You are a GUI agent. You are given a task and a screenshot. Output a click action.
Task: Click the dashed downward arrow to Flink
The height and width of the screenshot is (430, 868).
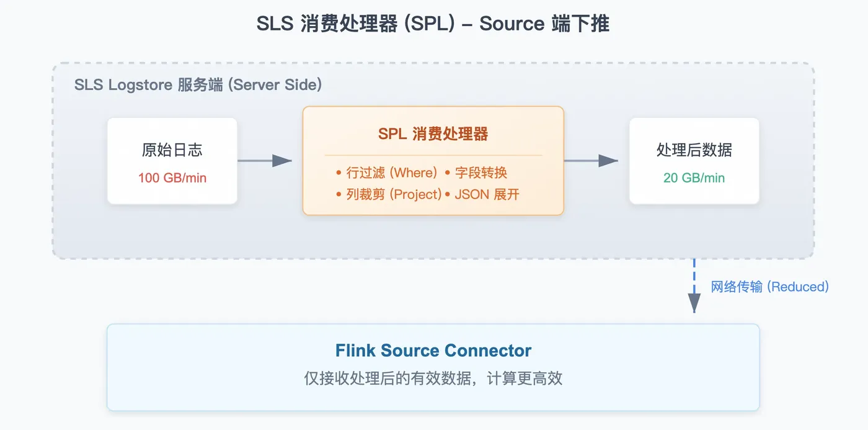click(694, 287)
